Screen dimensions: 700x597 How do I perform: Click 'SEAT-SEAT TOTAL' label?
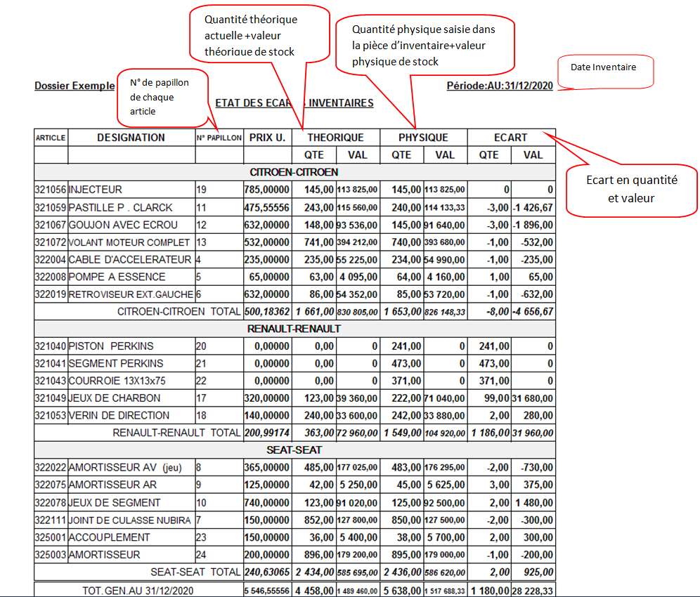(x=195, y=572)
